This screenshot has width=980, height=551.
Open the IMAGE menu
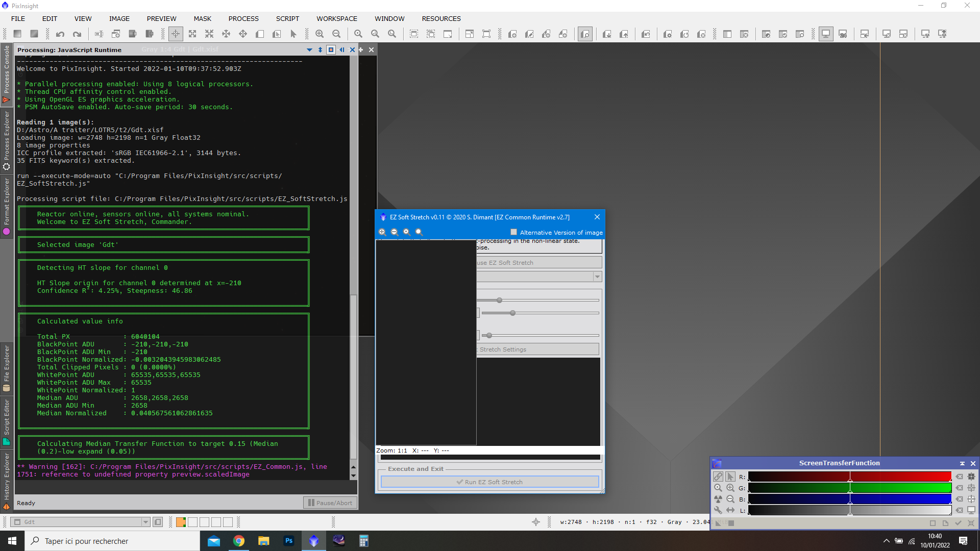click(119, 18)
